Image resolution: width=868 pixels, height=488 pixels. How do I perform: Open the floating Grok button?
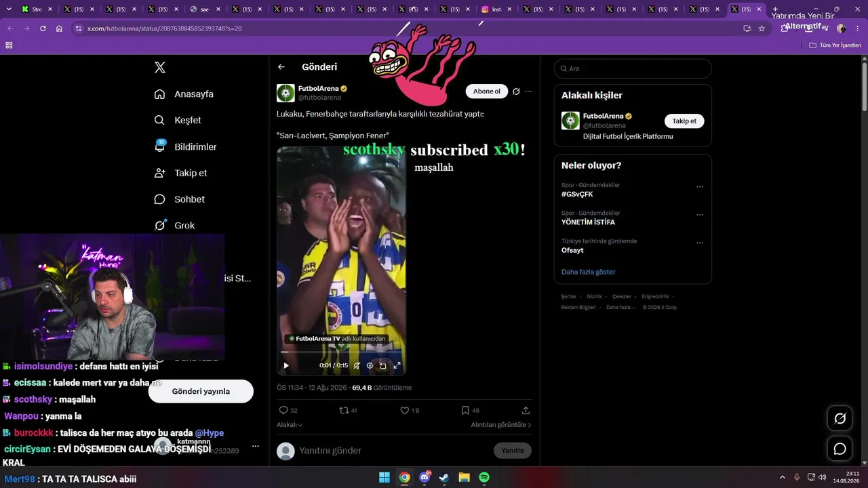click(840, 419)
